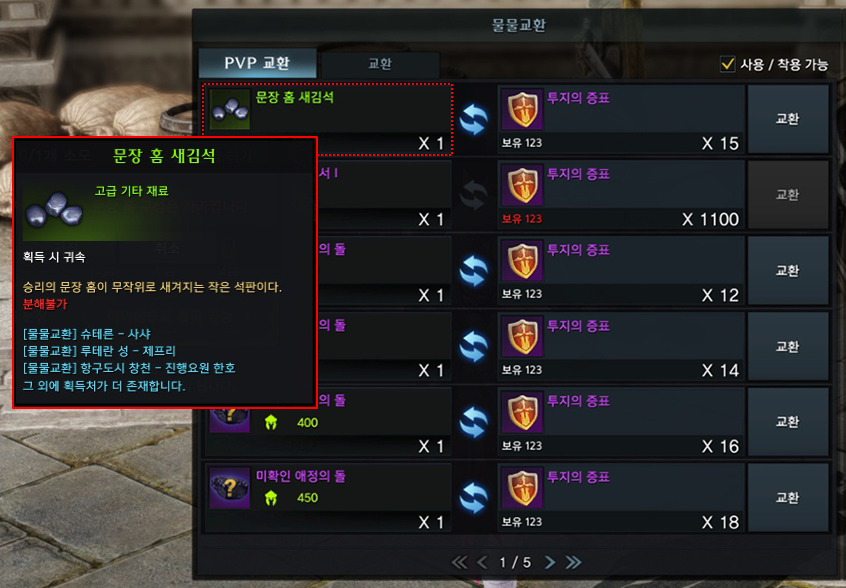Image resolution: width=846 pixels, height=588 pixels.
Task: Jump to first page double arrow
Action: [459, 563]
